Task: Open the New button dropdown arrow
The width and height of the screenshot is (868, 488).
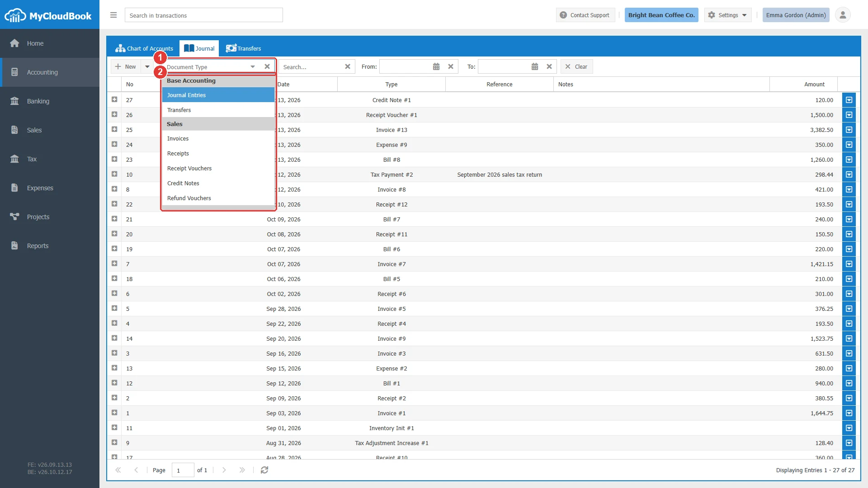Action: coord(147,66)
